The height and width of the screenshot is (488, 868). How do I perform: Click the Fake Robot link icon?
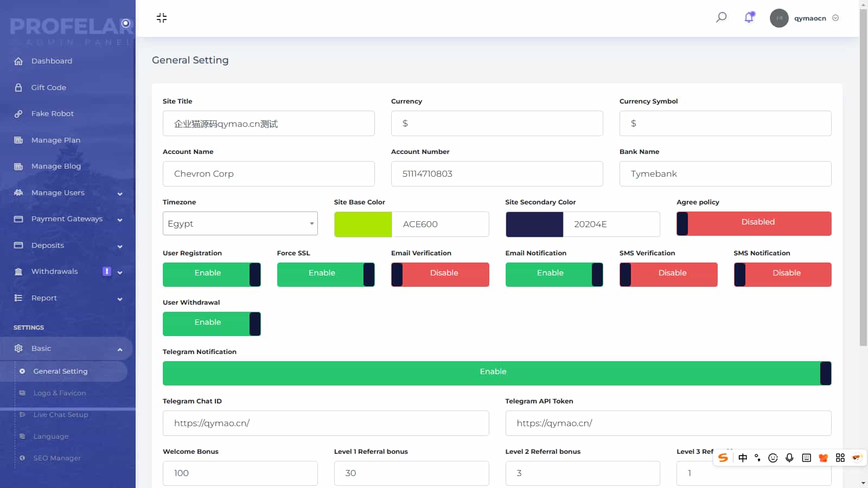[x=18, y=114]
